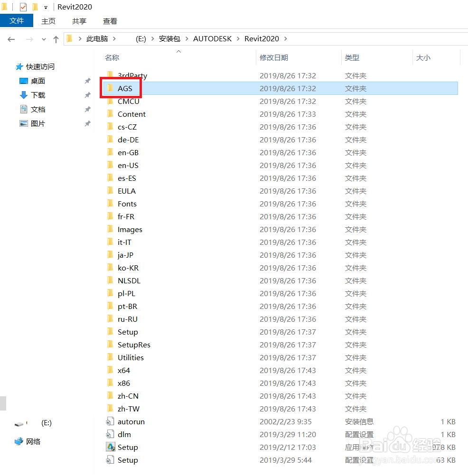The width and height of the screenshot is (468, 476).
Task: Click the pin icon beside 下载
Action: point(87,95)
